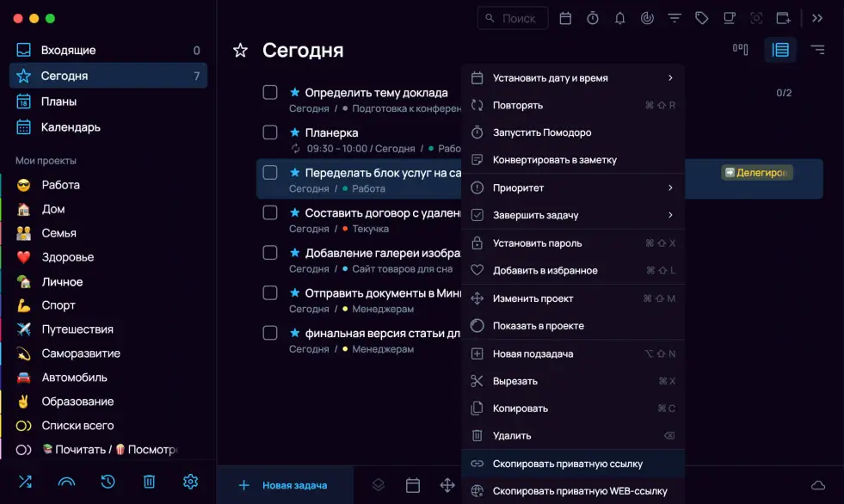The height and width of the screenshot is (504, 844).
Task: Click the notifications bell icon
Action: pyautogui.click(x=619, y=18)
